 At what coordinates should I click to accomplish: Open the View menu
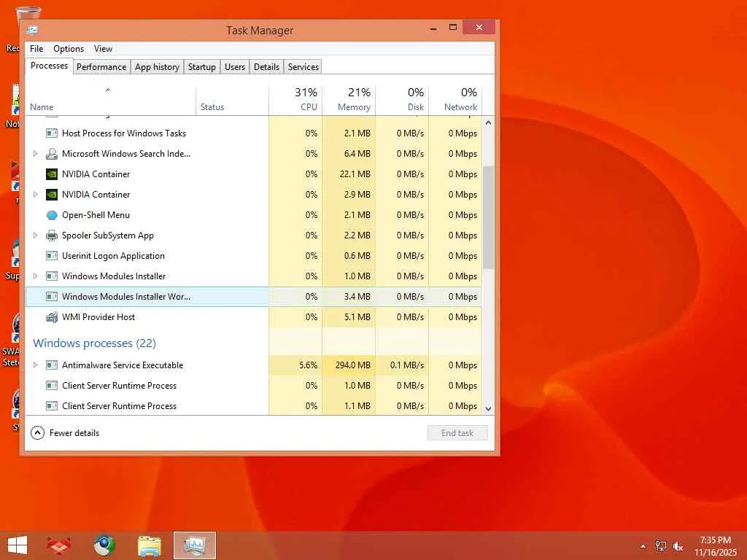pyautogui.click(x=103, y=49)
